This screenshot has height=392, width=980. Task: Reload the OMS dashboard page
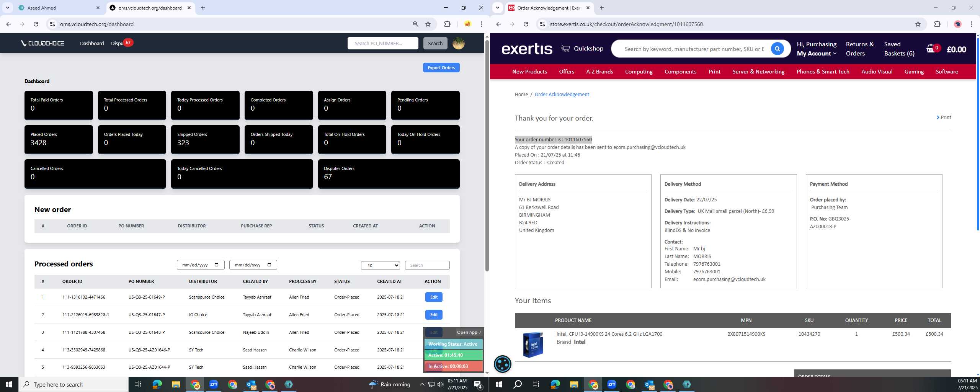click(36, 24)
